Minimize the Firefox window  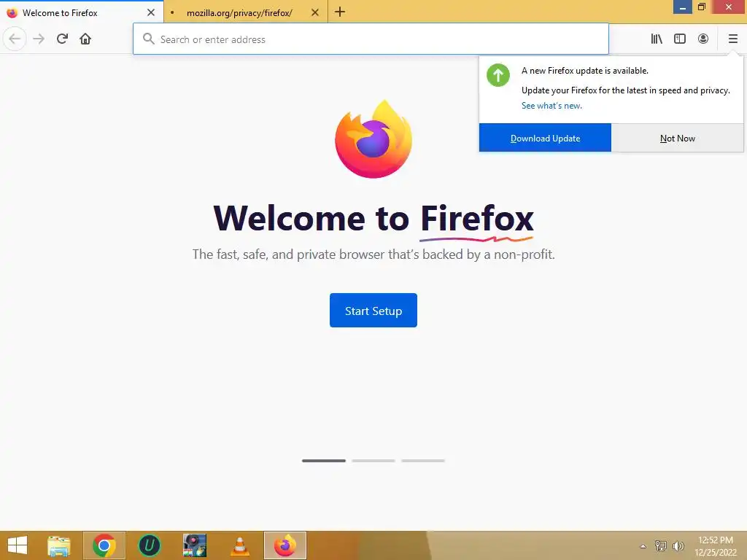point(683,7)
